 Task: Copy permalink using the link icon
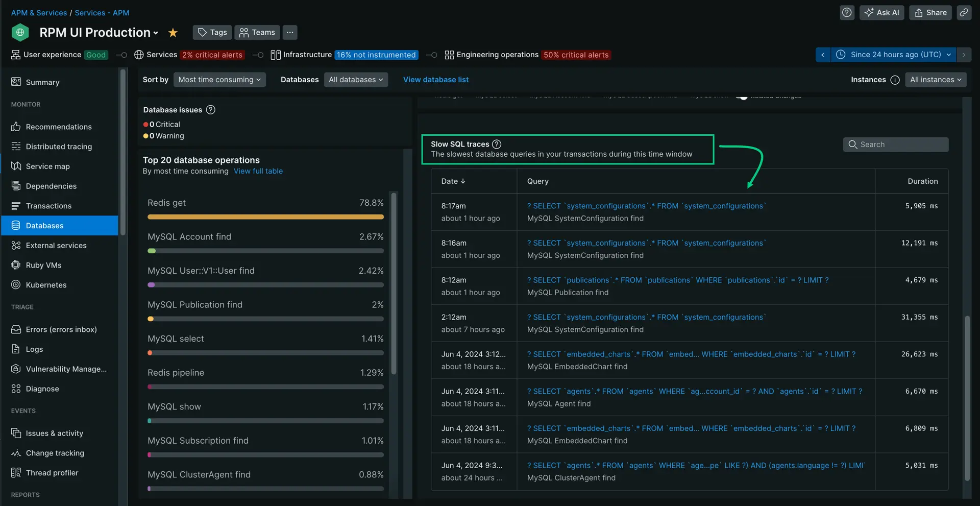(964, 13)
